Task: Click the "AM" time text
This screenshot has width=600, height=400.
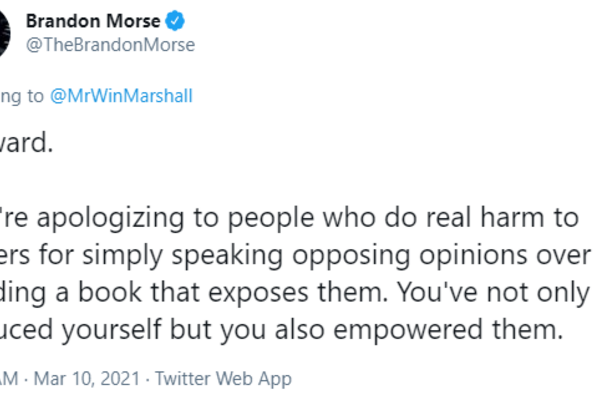Action: [x=10, y=379]
